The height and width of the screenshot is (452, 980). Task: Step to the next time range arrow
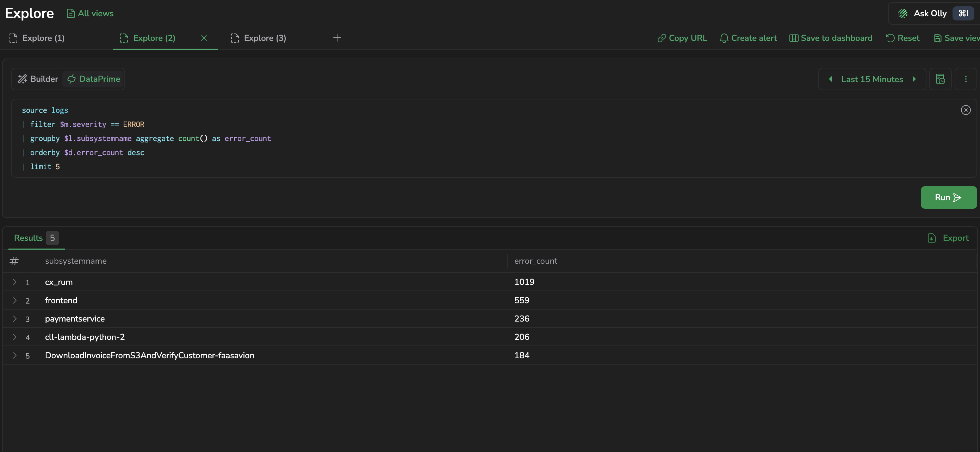click(914, 79)
